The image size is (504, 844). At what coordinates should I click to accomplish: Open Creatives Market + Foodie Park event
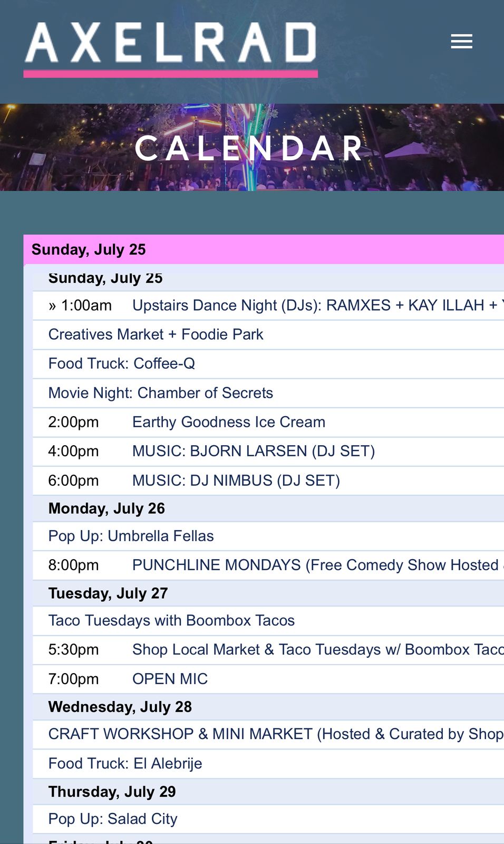click(x=156, y=334)
